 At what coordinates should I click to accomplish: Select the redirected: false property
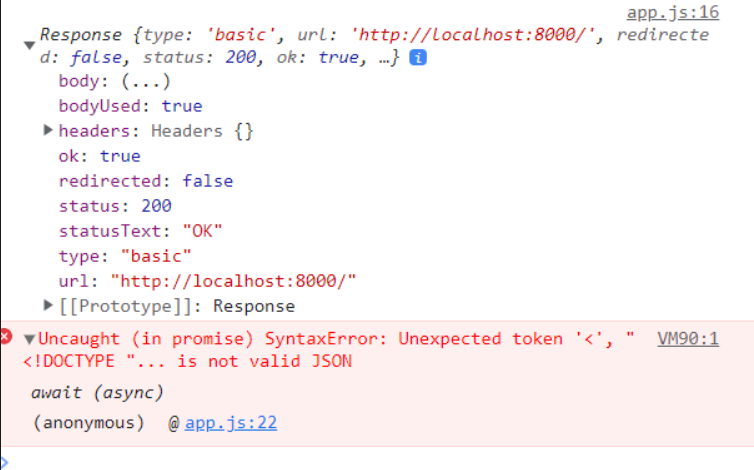pyautogui.click(x=146, y=181)
